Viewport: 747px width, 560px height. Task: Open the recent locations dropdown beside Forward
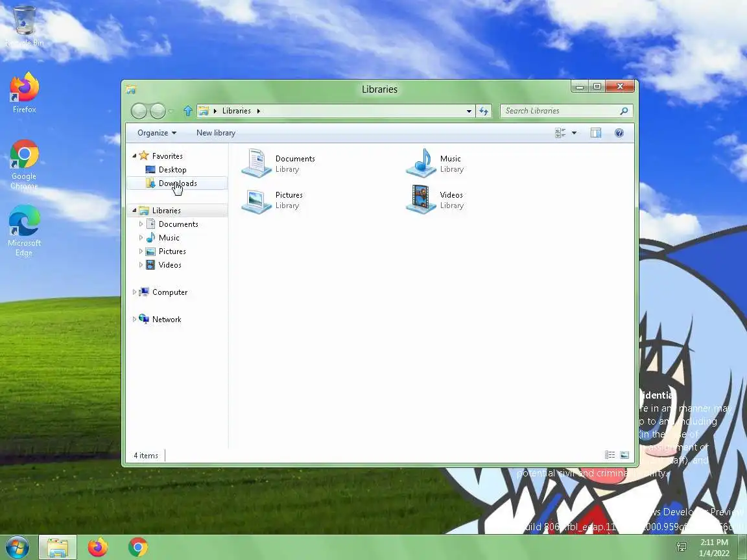point(171,111)
